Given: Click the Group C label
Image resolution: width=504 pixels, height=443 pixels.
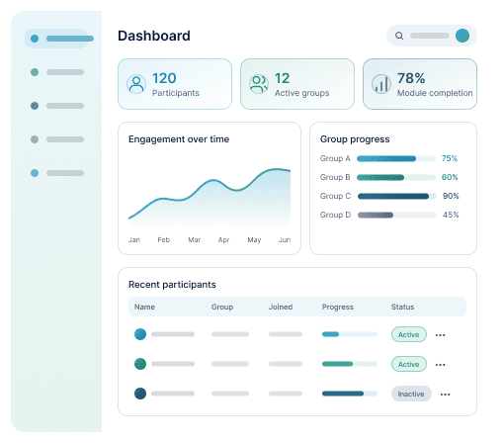Looking at the screenshot, I should pyautogui.click(x=335, y=196).
